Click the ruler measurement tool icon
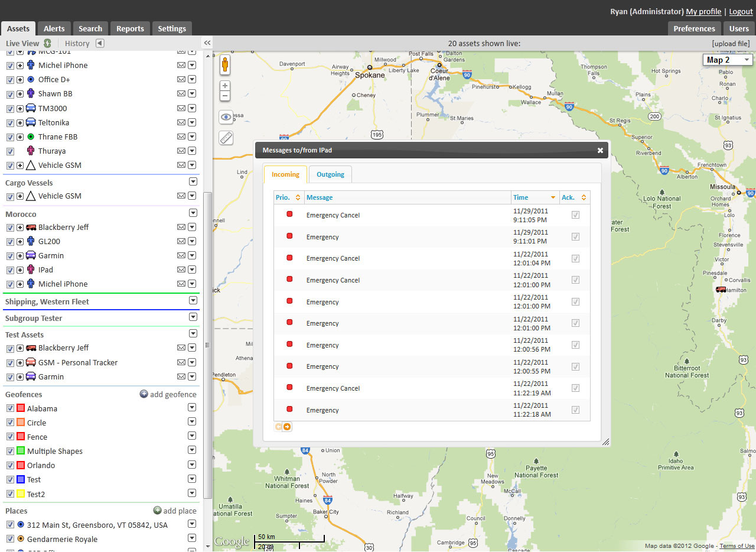Screen dimensions: 756x552 click(226, 138)
